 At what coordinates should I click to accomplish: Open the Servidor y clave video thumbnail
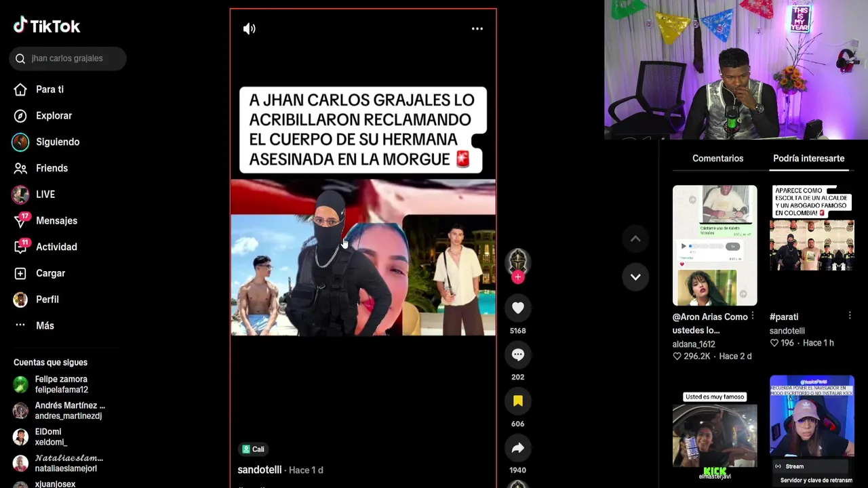pyautogui.click(x=812, y=431)
